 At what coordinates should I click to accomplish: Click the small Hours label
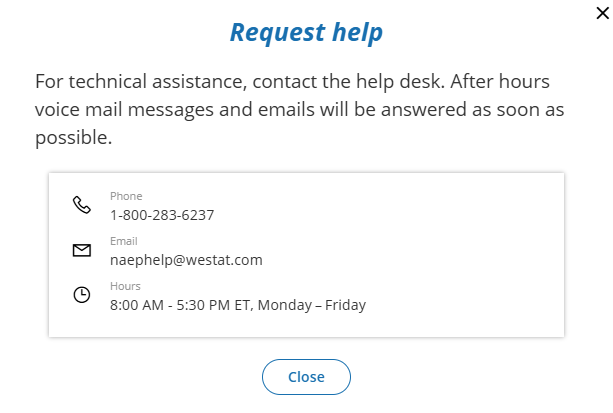(x=125, y=286)
